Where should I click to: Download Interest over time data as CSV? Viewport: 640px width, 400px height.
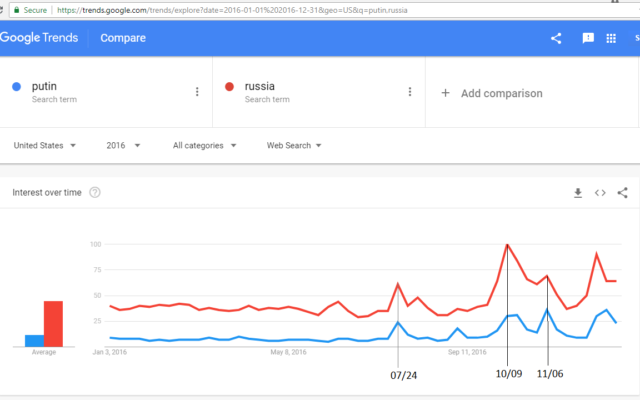[578, 193]
